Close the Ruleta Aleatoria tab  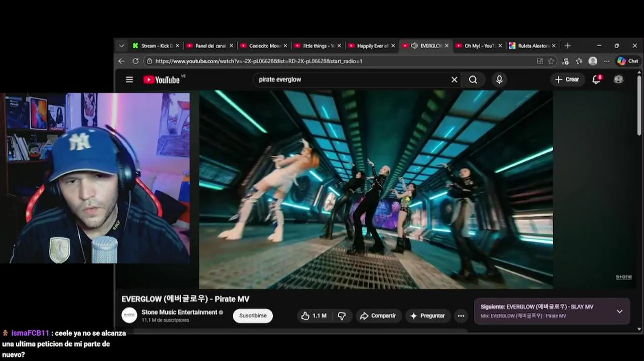click(x=554, y=46)
